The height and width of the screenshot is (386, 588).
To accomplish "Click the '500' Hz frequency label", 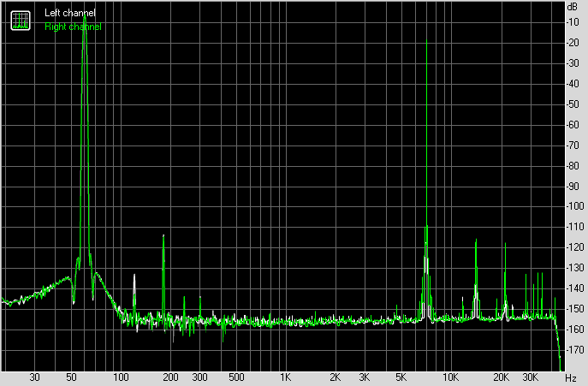I will [x=236, y=377].
